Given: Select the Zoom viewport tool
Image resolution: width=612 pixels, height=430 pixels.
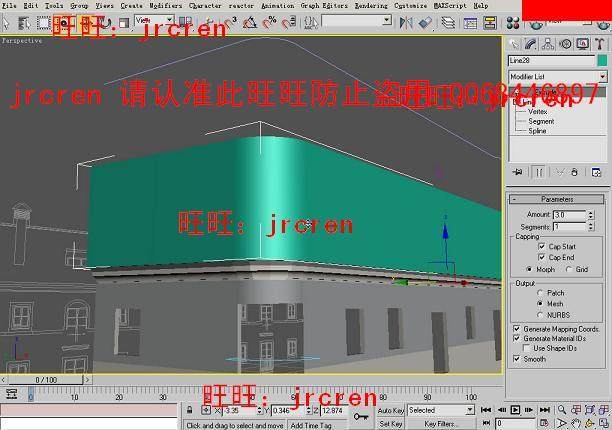Looking at the screenshot, I should pyautogui.click(x=562, y=410).
